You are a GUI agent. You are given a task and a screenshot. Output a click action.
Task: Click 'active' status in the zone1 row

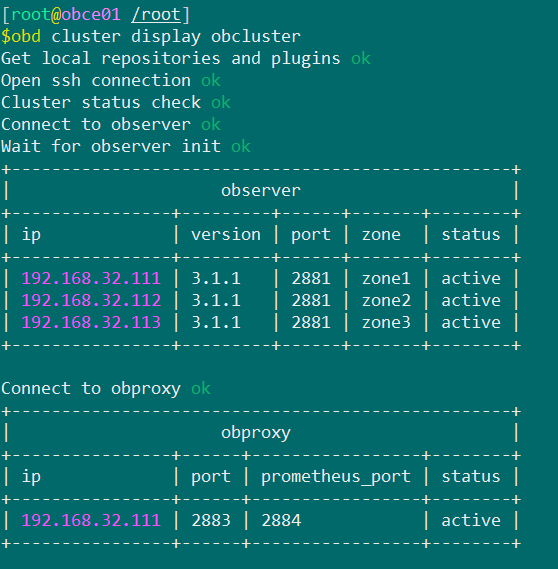tap(471, 279)
